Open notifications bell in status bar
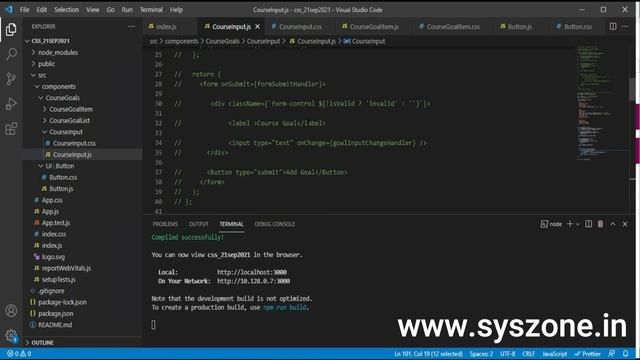The image size is (640, 360). click(625, 353)
